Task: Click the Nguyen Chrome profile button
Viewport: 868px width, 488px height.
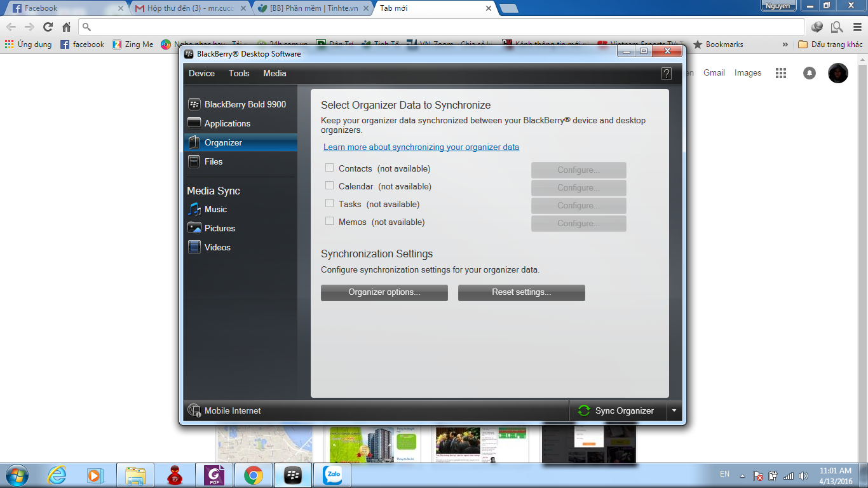Action: 778,6
